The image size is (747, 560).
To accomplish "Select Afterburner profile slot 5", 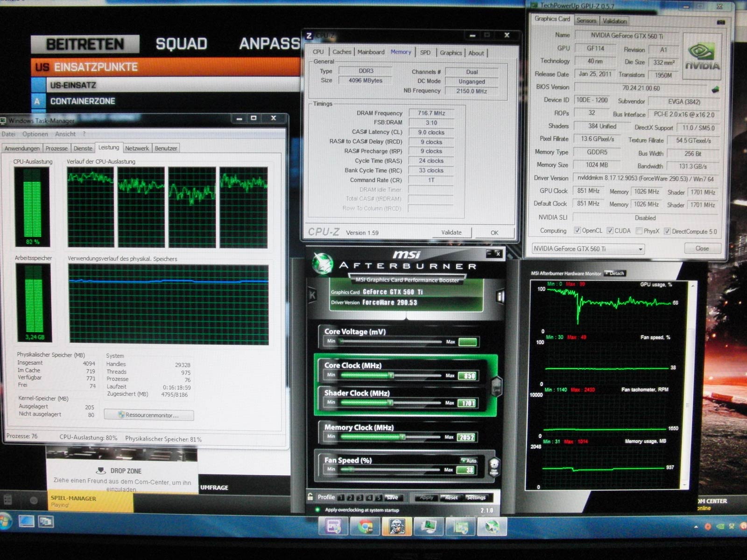I will [379, 497].
